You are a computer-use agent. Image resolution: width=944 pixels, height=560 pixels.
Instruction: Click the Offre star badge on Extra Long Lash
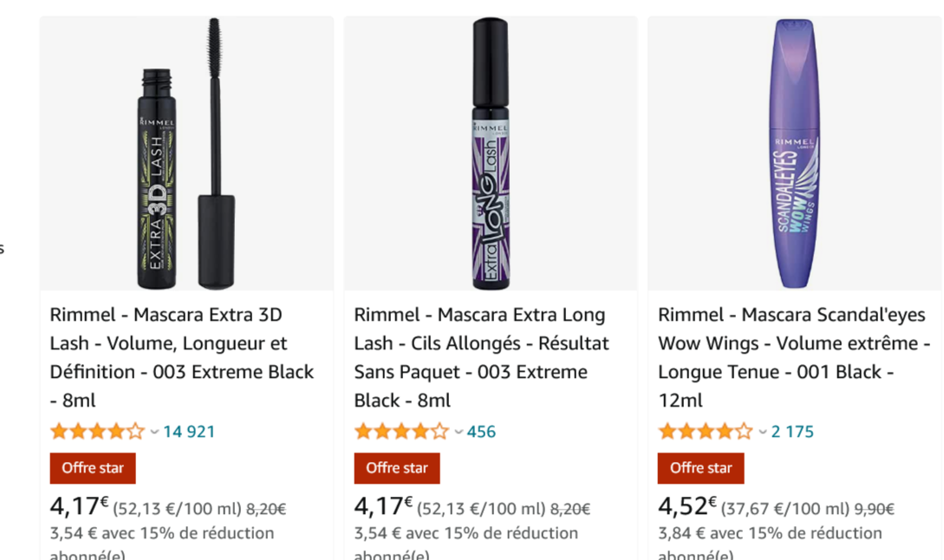pyautogui.click(x=397, y=468)
